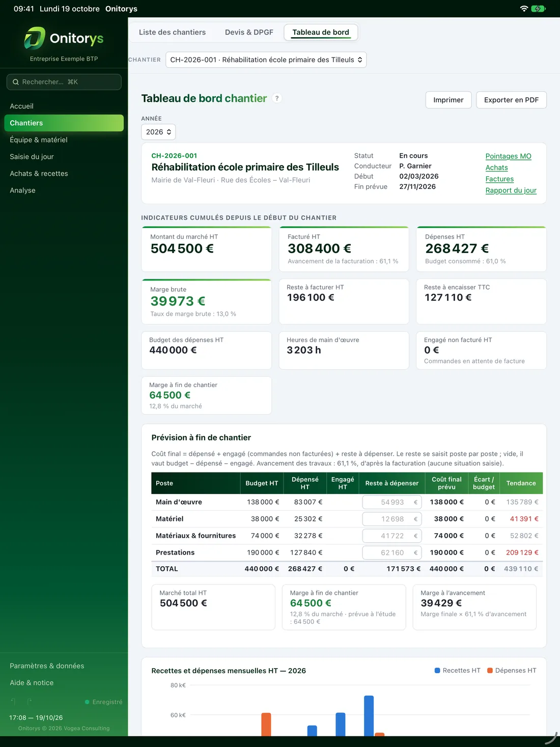Click the Marge brute indicator card
This screenshot has height=747, width=560.
point(207,301)
